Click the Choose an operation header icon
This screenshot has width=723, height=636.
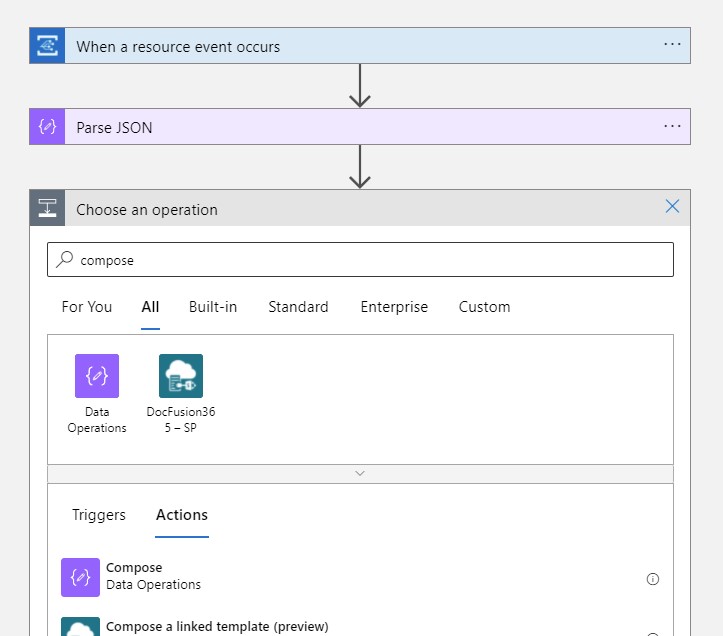[x=47, y=208]
